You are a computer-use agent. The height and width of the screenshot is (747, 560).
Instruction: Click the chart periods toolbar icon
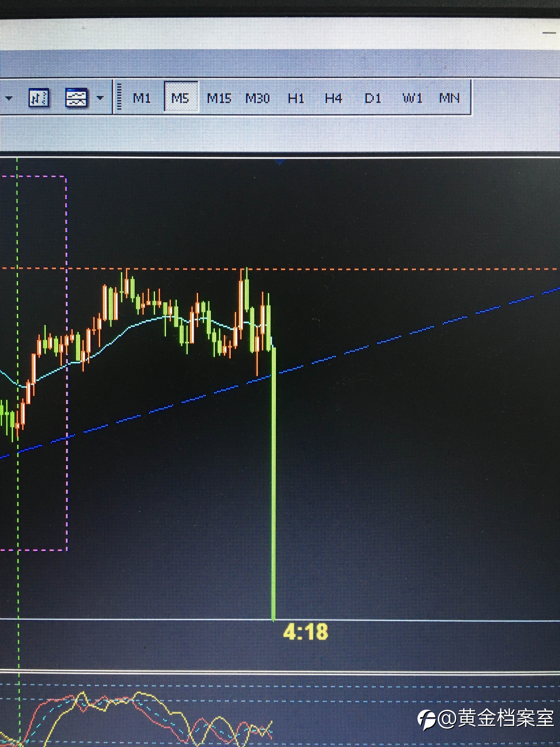pyautogui.click(x=39, y=98)
